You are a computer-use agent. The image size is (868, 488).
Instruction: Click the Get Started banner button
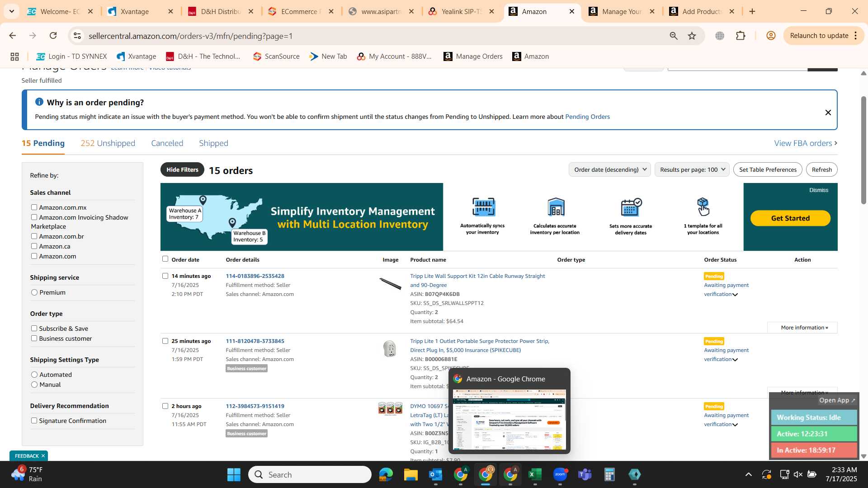(790, 218)
